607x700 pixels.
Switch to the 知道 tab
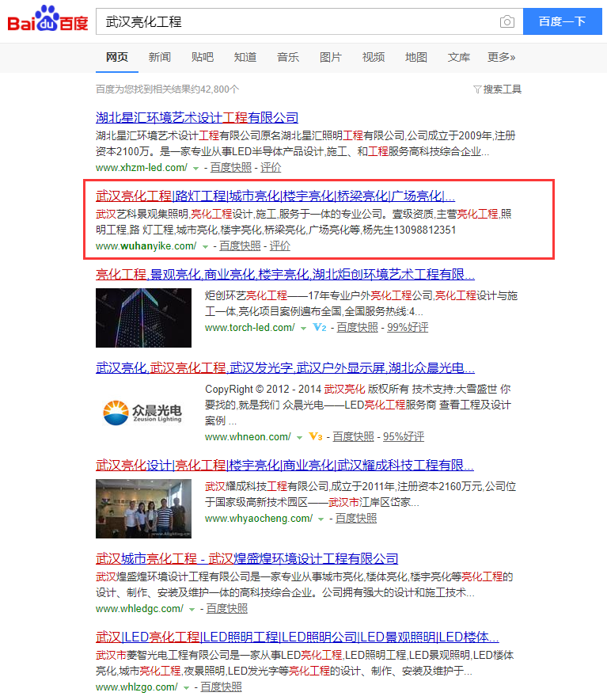(x=245, y=57)
